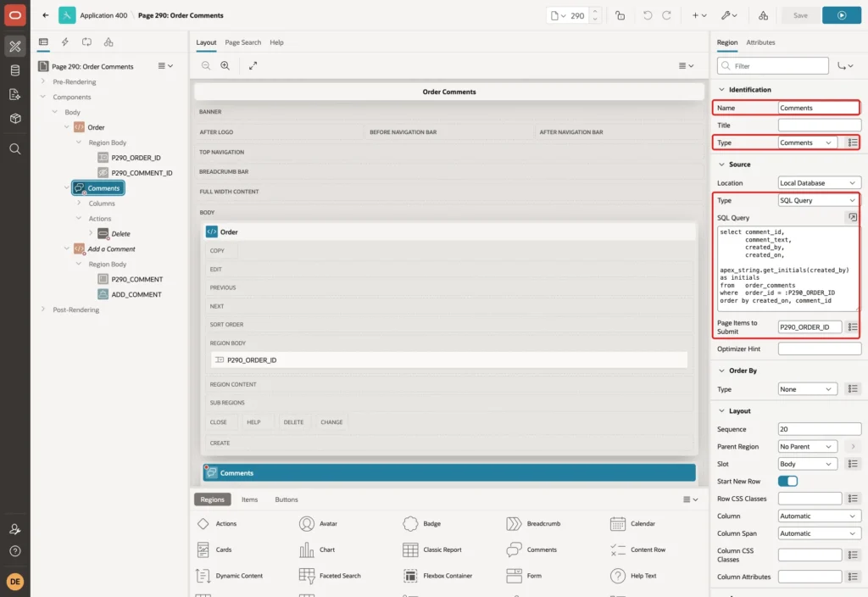
Task: Click the page lock icon
Action: (x=620, y=15)
